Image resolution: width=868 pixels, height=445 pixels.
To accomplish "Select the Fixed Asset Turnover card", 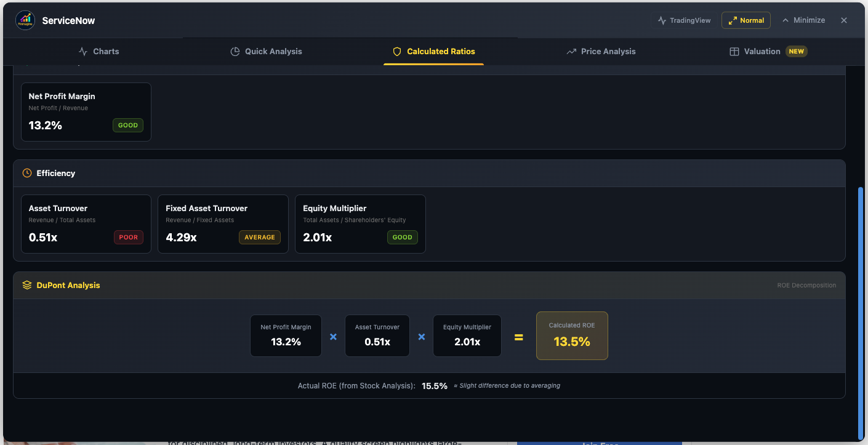I will [223, 224].
